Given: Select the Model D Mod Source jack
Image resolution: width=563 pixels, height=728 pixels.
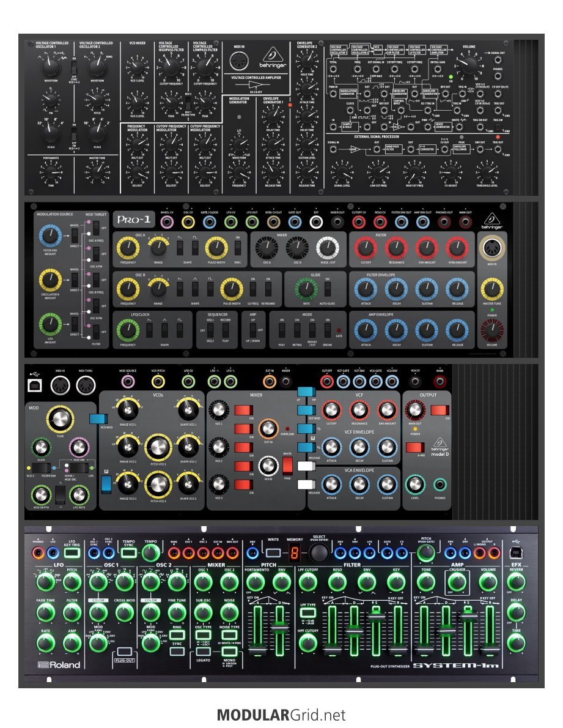Looking at the screenshot, I should click(x=128, y=382).
